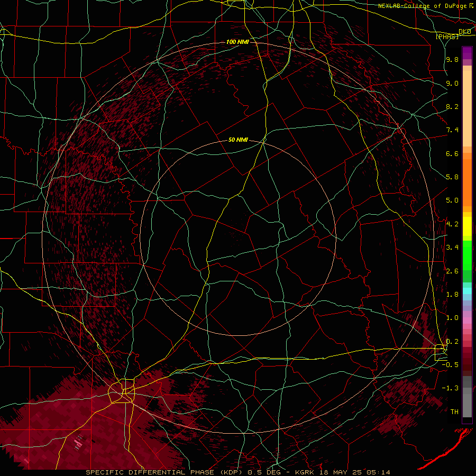Click the 6.6 value on the color scale
This screenshot has width=476, height=476.
(452, 153)
